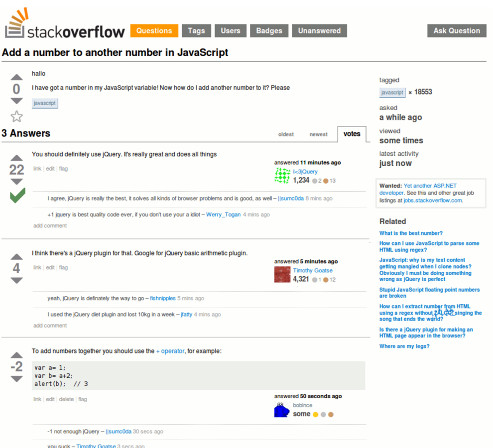Downvote the + operator answer with -2 votes
This screenshot has width=493, height=448.
16,379
